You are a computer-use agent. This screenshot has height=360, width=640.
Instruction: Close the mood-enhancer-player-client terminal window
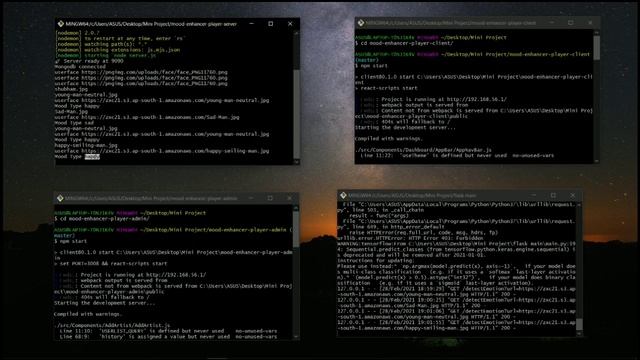click(x=590, y=23)
